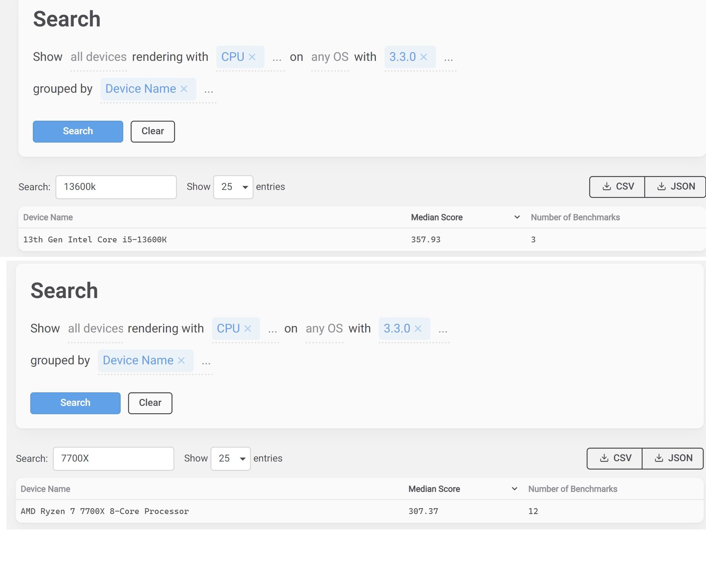Remove Device Name grouping tag in bottom panel

(181, 361)
